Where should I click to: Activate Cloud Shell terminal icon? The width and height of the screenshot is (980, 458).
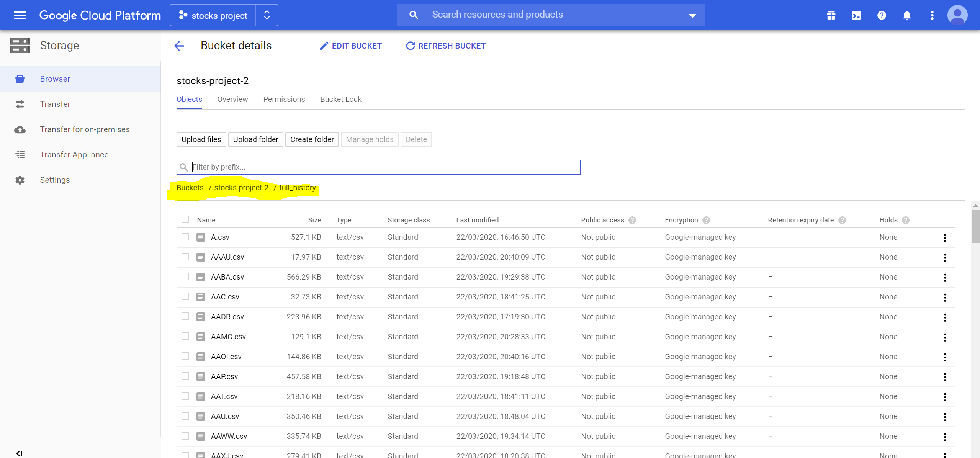pos(856,15)
